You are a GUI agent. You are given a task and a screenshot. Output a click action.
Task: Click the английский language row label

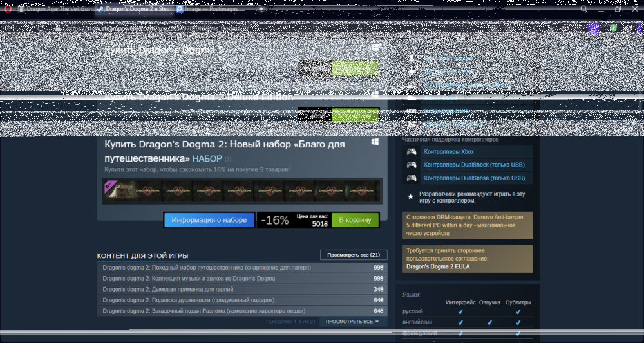pyautogui.click(x=417, y=322)
